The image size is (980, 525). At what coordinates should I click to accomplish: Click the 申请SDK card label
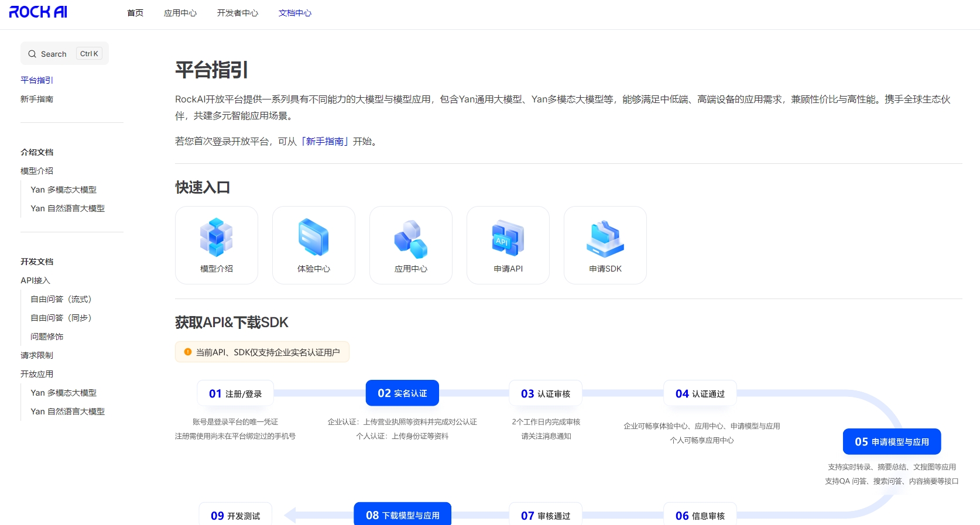605,269
